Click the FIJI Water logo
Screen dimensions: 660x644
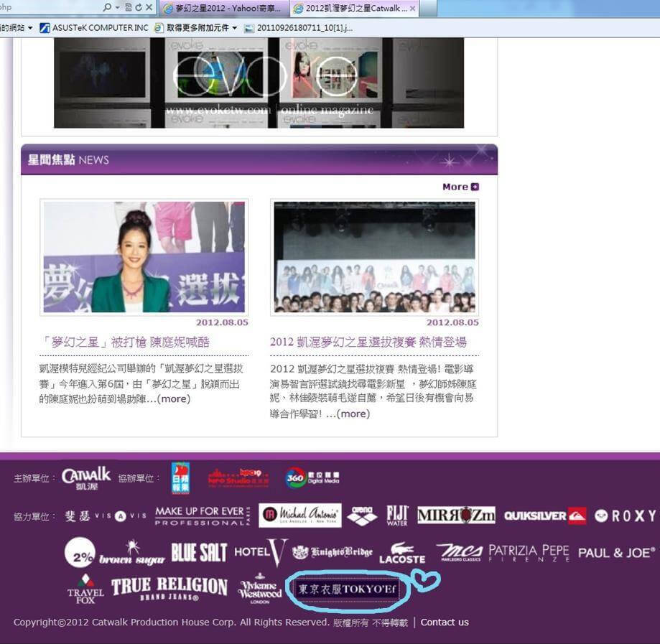397,515
